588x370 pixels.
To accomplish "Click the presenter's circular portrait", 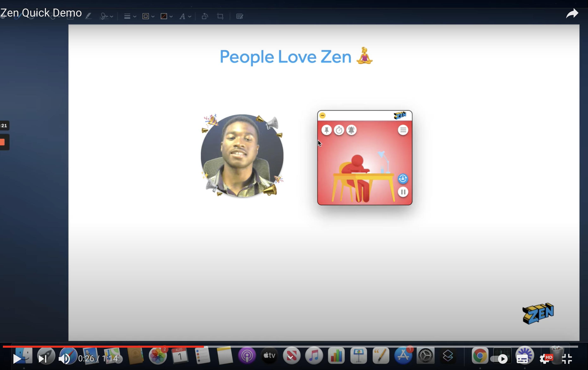I will pos(242,156).
